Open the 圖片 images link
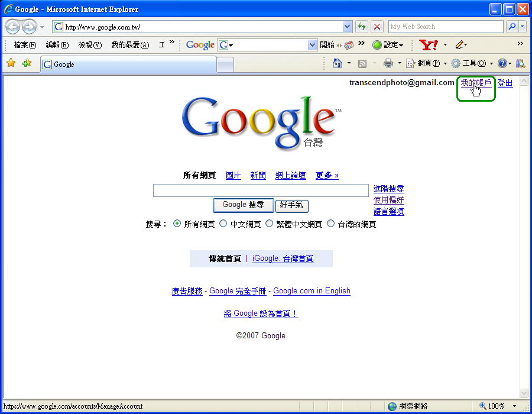Viewport: 532px width, 414px height. (233, 176)
